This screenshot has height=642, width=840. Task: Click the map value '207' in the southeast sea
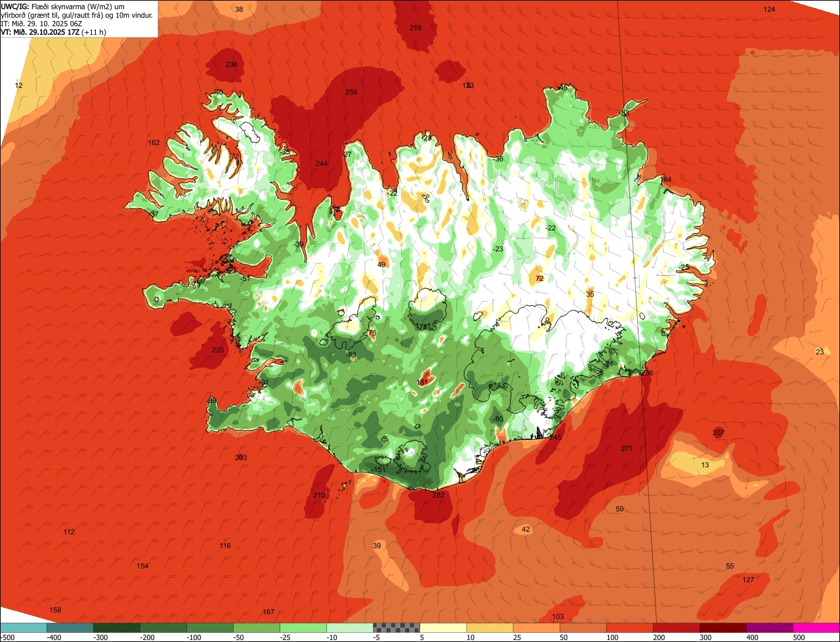pyautogui.click(x=719, y=433)
